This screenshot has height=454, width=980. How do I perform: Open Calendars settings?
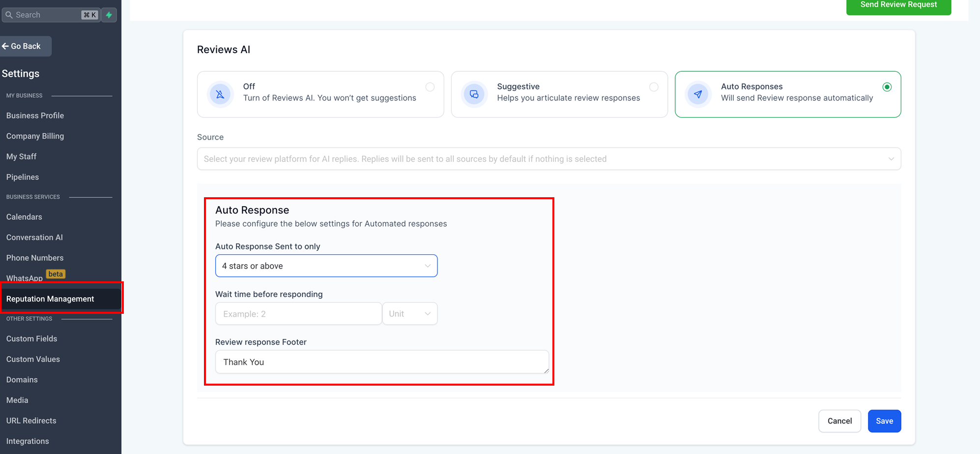click(x=24, y=217)
